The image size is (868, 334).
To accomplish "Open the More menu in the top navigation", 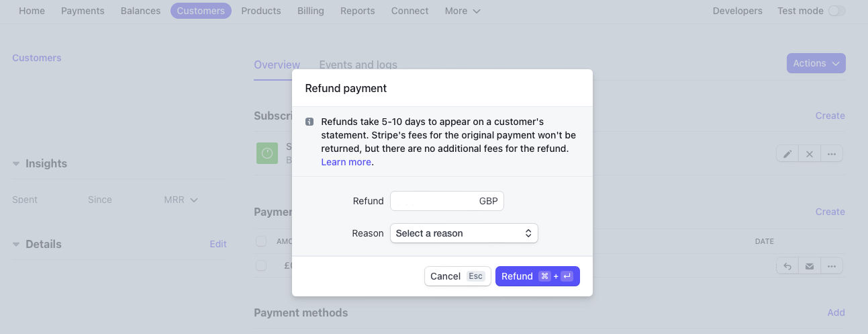I will 463,11.
